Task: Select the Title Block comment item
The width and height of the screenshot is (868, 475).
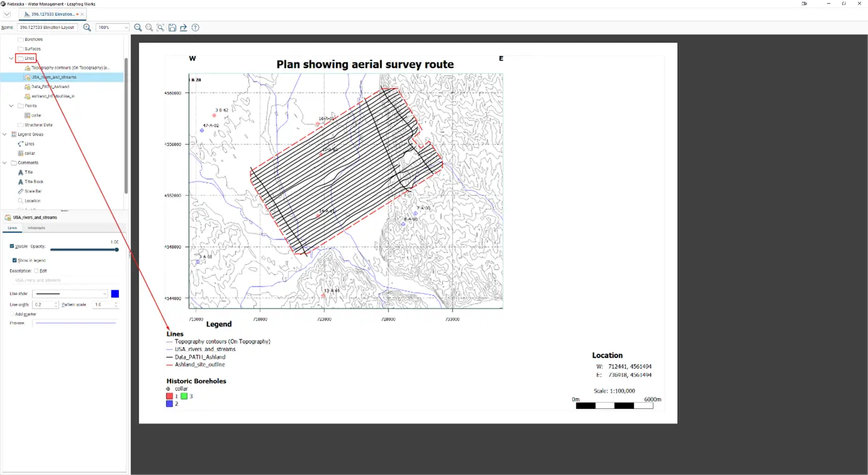Action: 30,181
